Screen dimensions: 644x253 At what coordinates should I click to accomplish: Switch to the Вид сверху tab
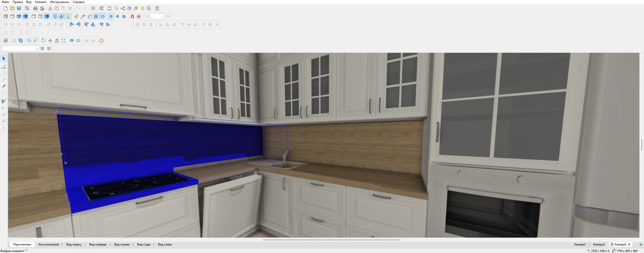pos(74,244)
